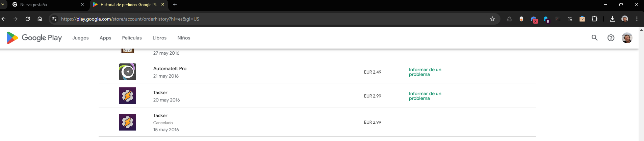Open the Juegos navigation tab
The width and height of the screenshot is (644, 141).
[80, 38]
